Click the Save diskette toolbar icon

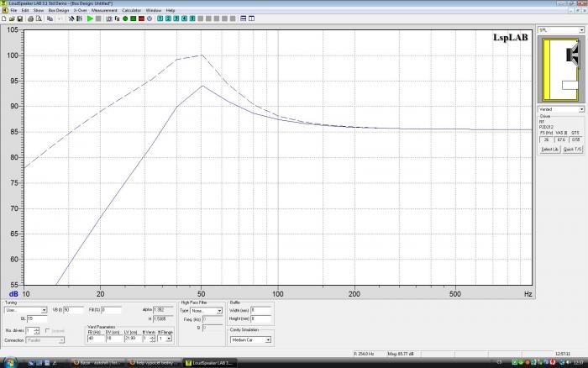19,18
